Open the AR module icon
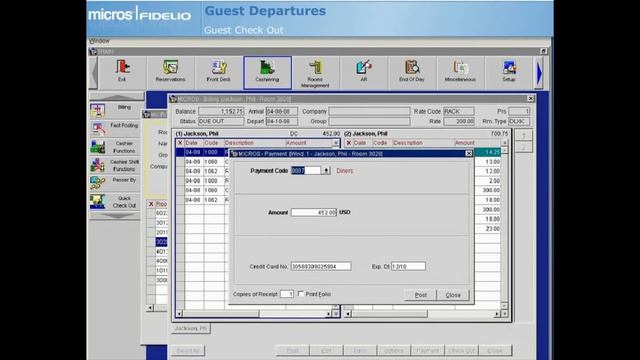Image resolution: width=640 pixels, height=360 pixels. (x=364, y=72)
